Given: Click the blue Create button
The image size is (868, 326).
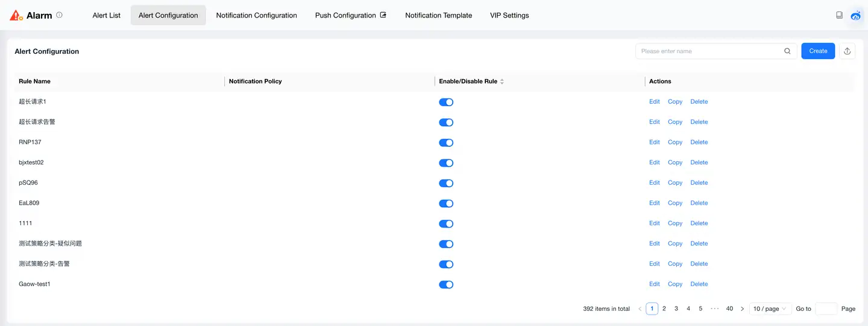Looking at the screenshot, I should click(818, 51).
